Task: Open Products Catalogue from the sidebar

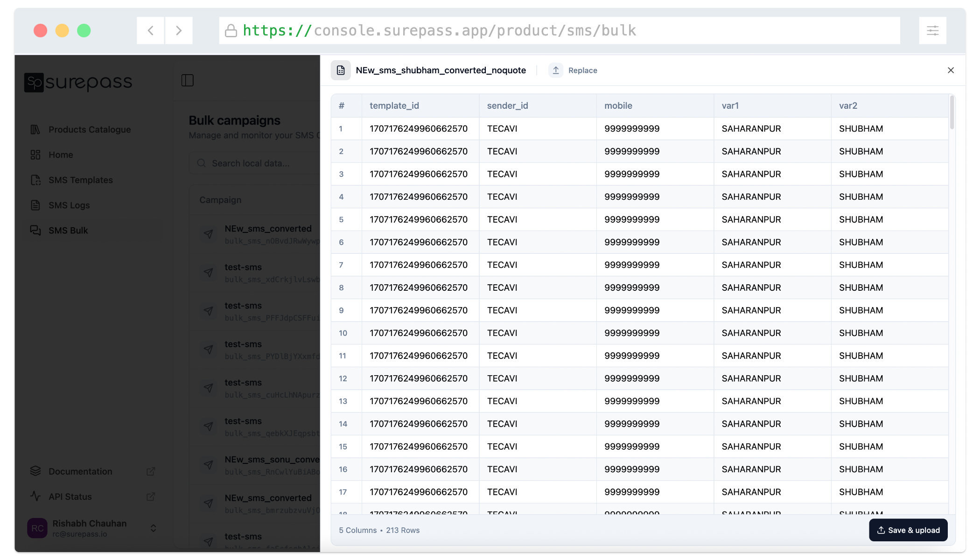Action: pyautogui.click(x=90, y=129)
